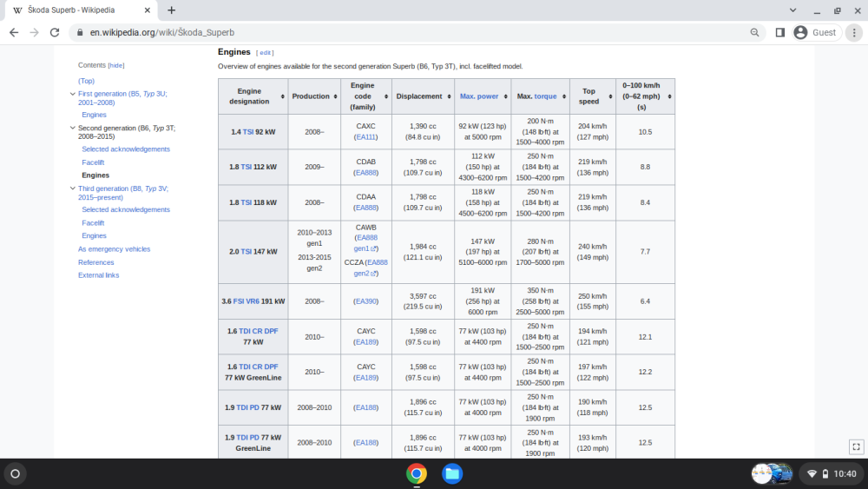Sort by Max. power sort arrows
Viewport: 868px width, 489px height.
coord(505,96)
